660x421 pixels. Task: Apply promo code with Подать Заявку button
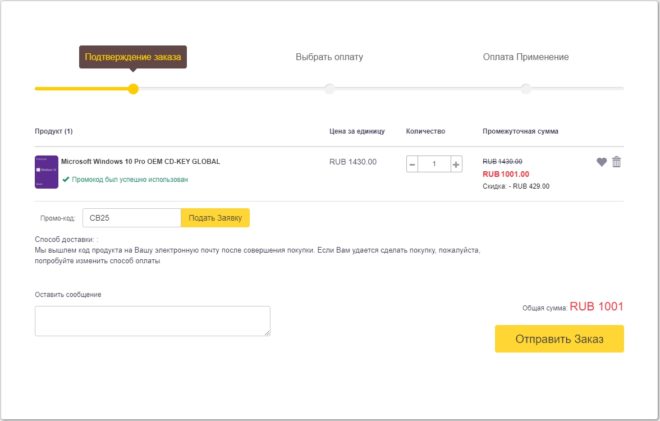click(215, 218)
